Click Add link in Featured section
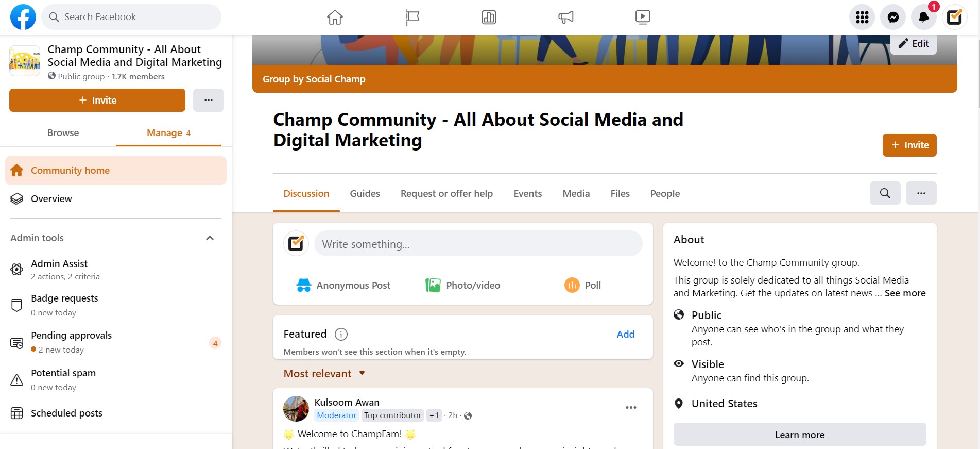 (626, 335)
